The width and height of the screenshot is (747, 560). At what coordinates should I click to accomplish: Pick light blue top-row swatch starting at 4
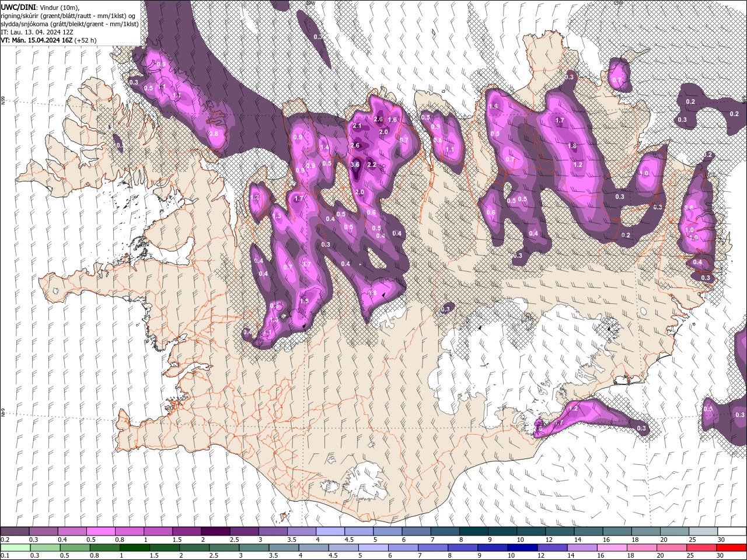click(x=331, y=531)
